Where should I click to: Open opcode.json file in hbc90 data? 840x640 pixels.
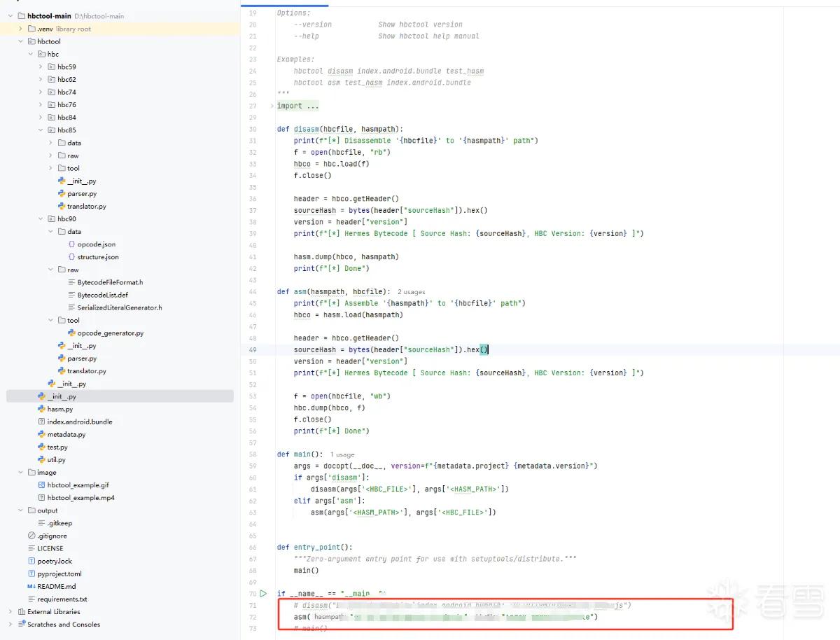pyautogui.click(x=97, y=244)
